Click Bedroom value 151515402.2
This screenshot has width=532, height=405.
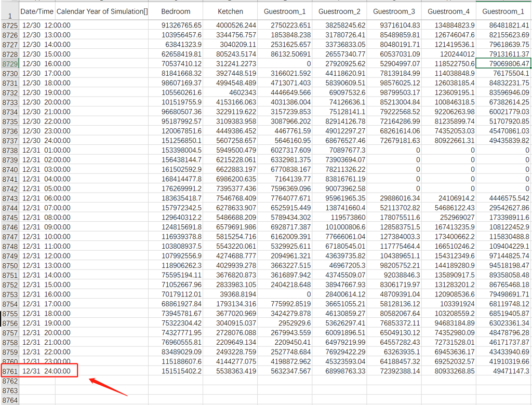176,371
